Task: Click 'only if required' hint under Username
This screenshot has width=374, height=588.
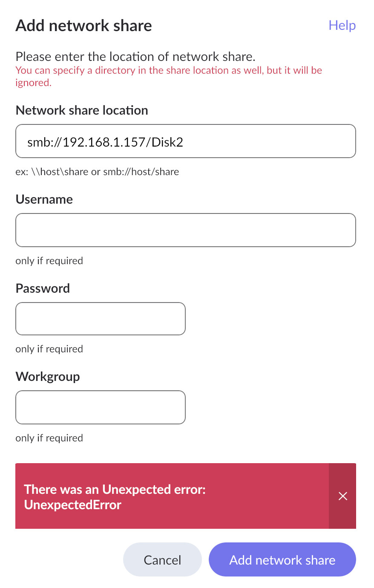Action: point(49,261)
